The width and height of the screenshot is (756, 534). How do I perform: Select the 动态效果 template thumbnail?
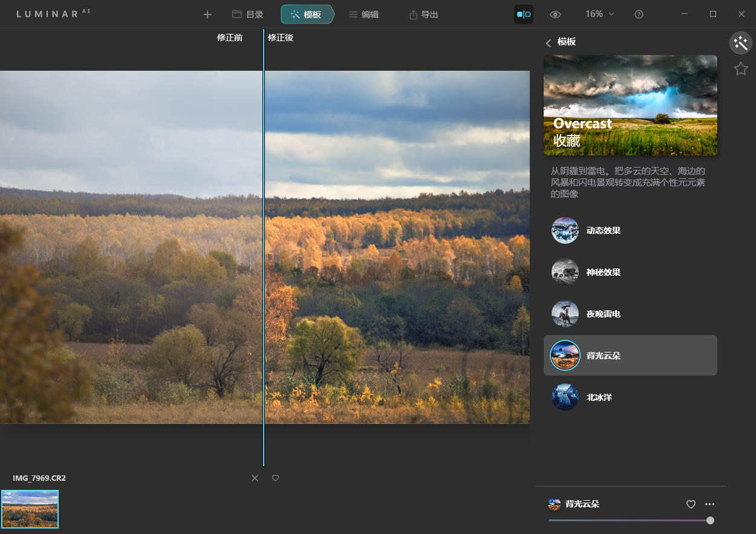(x=565, y=230)
